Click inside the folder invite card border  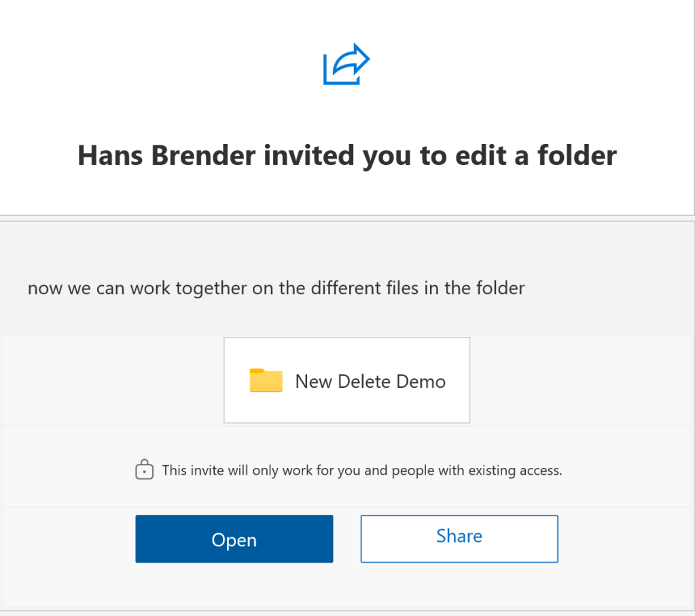(346, 380)
